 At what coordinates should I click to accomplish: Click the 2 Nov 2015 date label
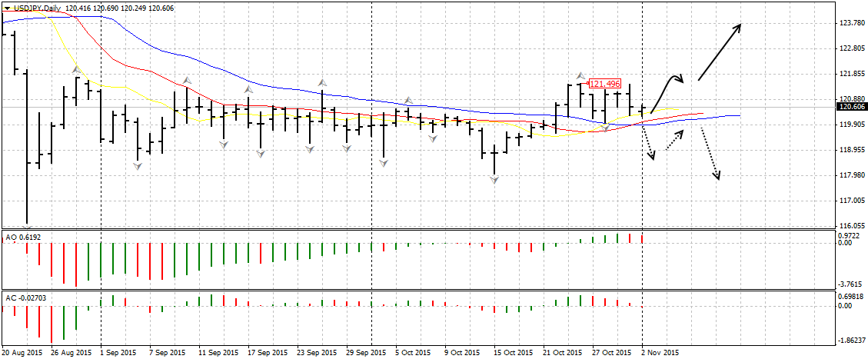point(660,353)
